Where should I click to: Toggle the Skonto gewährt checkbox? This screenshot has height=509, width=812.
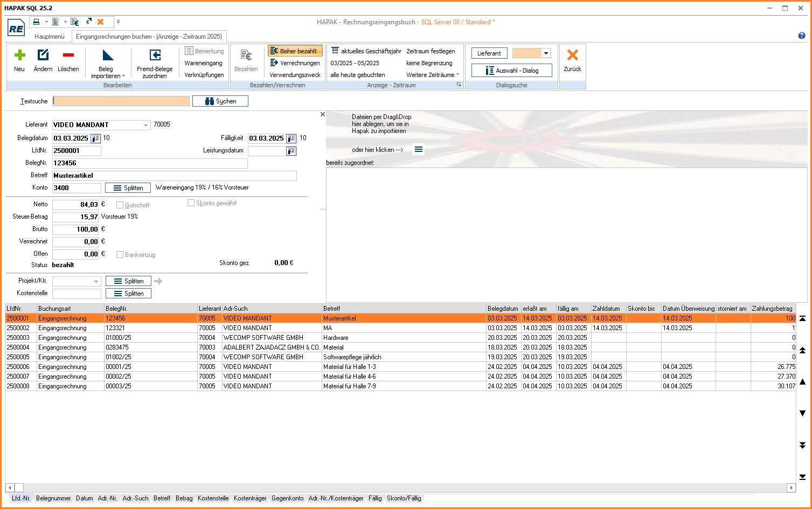tap(191, 203)
